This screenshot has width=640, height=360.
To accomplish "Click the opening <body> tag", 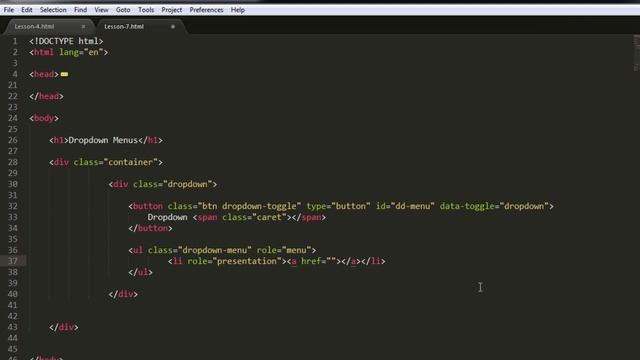I will click(44, 118).
